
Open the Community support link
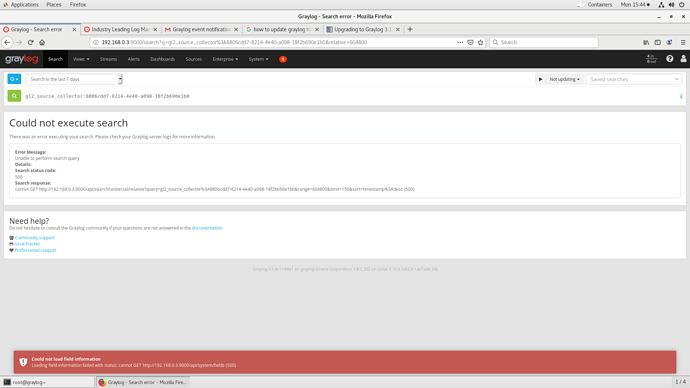coord(35,238)
